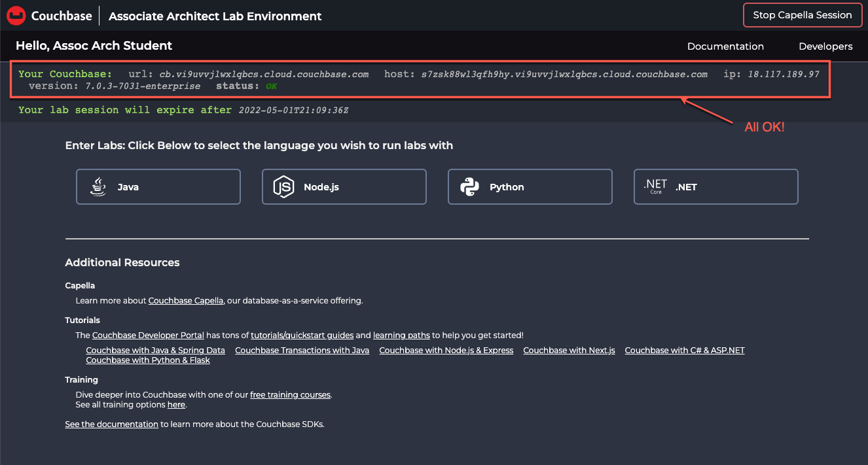868x465 pixels.
Task: Open Couchbase with Java & Spring Data
Action: click(x=155, y=351)
